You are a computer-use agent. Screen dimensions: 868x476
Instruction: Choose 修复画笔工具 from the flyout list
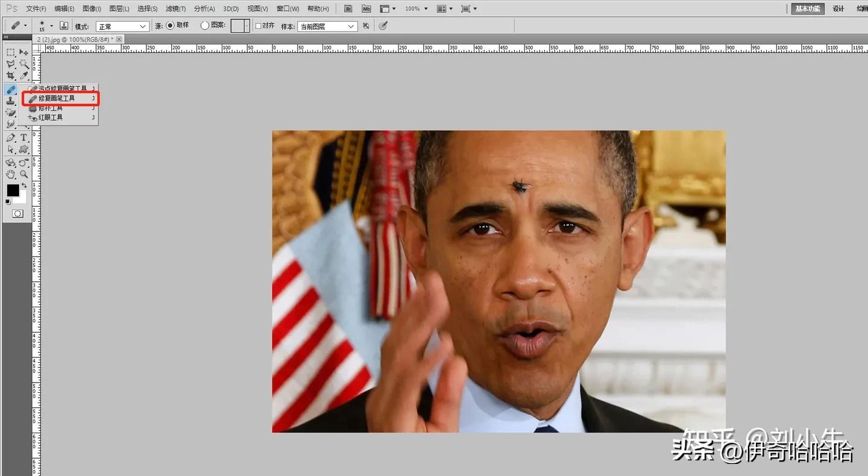click(58, 98)
